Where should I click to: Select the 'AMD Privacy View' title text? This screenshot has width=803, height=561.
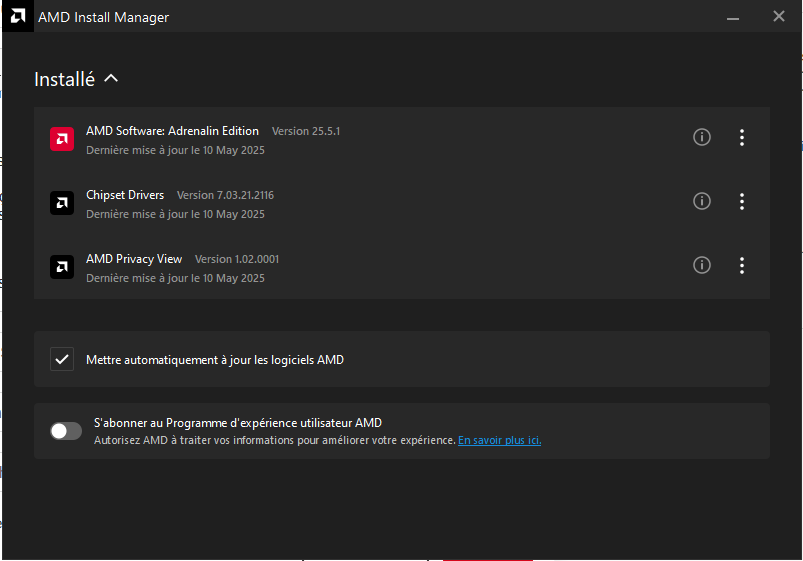(134, 259)
